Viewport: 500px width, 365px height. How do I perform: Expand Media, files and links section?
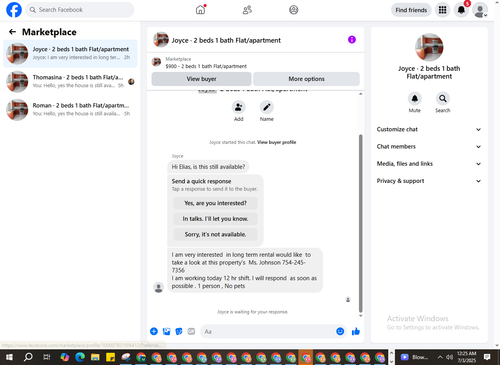429,164
